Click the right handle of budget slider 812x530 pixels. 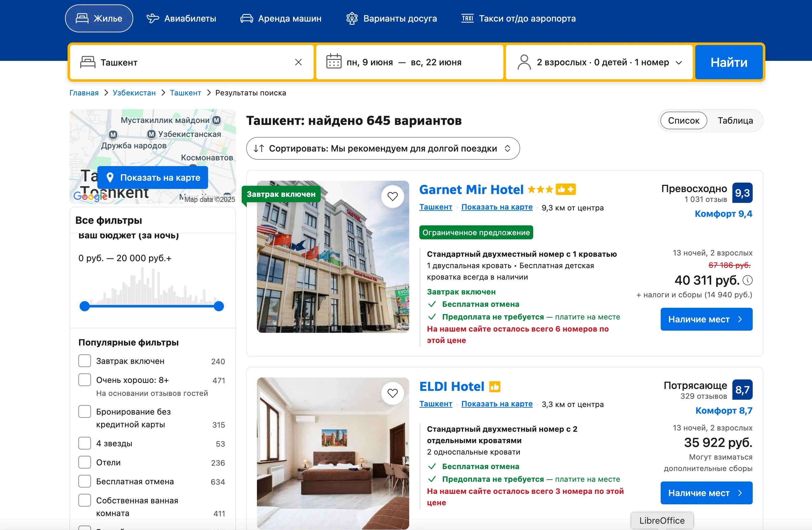[219, 306]
